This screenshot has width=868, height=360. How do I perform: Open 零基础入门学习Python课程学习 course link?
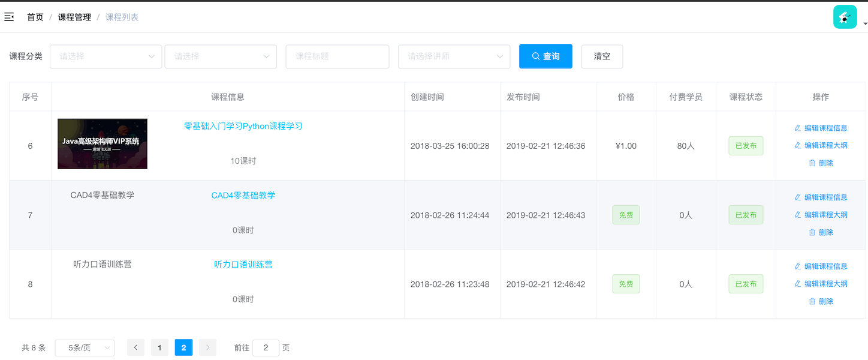[243, 126]
